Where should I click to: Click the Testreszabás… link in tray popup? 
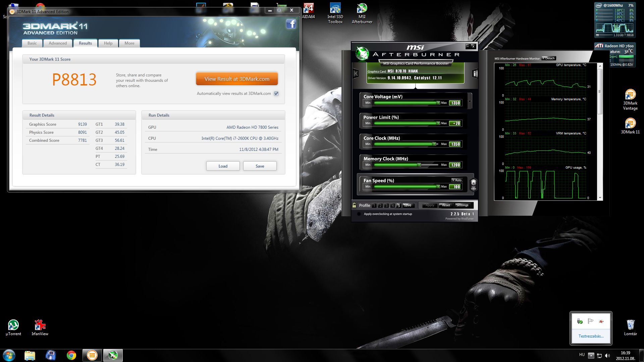click(591, 336)
